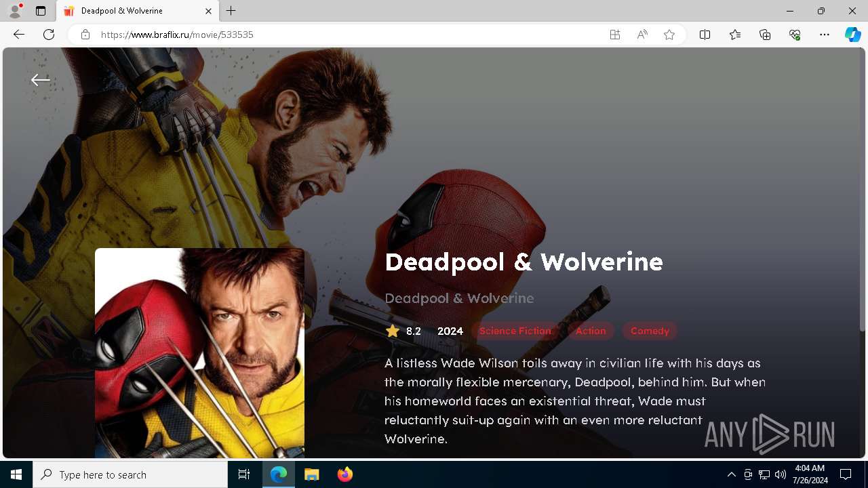Viewport: 868px width, 488px height.
Task: Click the Deadpool & Wolverine poster thumbnail
Action: tap(199, 353)
